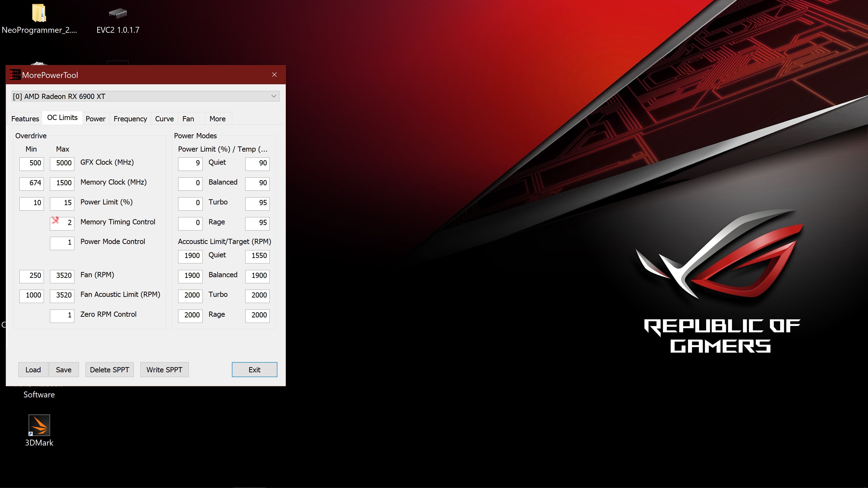Click the MorePowerTool title bar logo
Viewport: 868px width, 488px height.
pos(15,75)
